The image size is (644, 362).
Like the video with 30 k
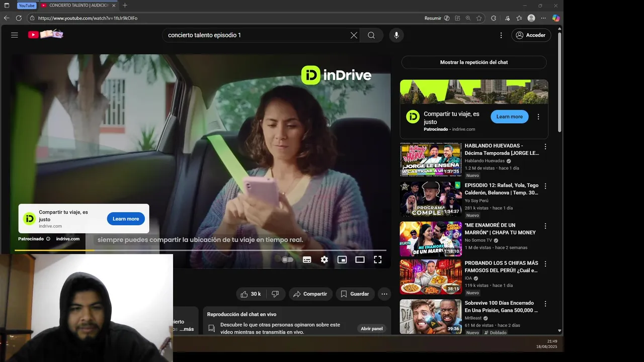251,294
